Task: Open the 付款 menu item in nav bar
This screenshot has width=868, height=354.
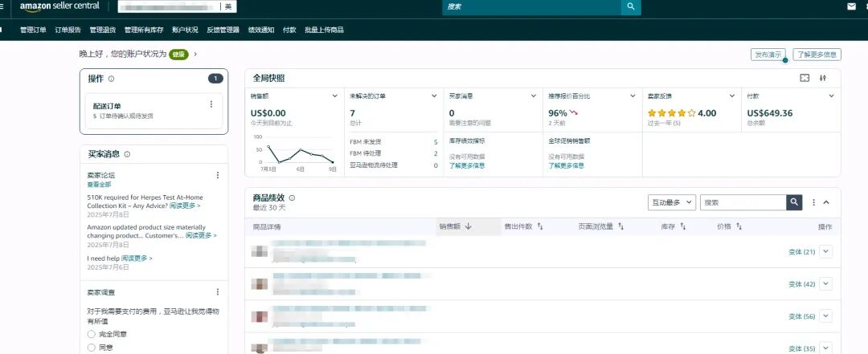Action: [289, 30]
